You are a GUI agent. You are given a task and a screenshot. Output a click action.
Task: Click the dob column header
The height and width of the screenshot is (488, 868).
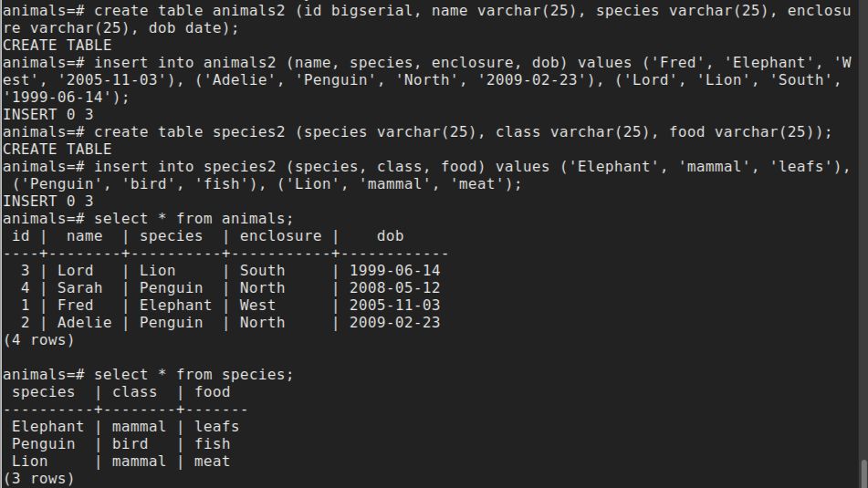tap(391, 236)
